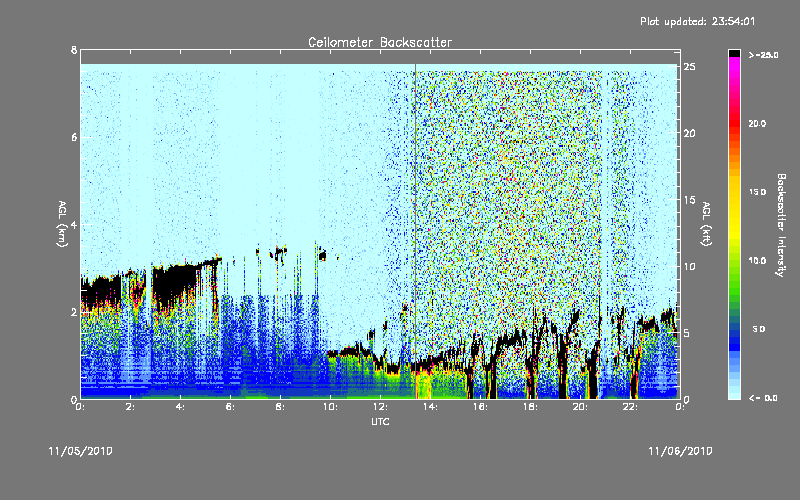Click the "15.0" colorbar label
The height and width of the screenshot is (500, 800).
757,192
